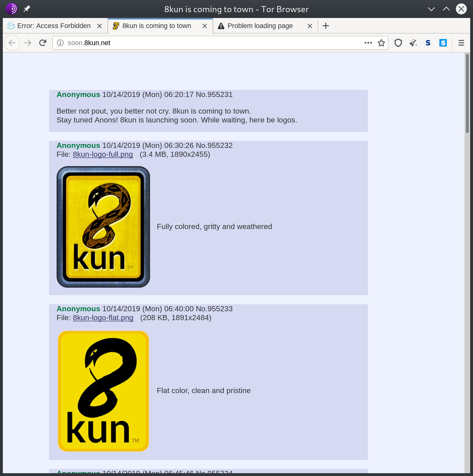Bookmark this page with the star icon
The width and height of the screenshot is (473, 476).
click(x=381, y=43)
